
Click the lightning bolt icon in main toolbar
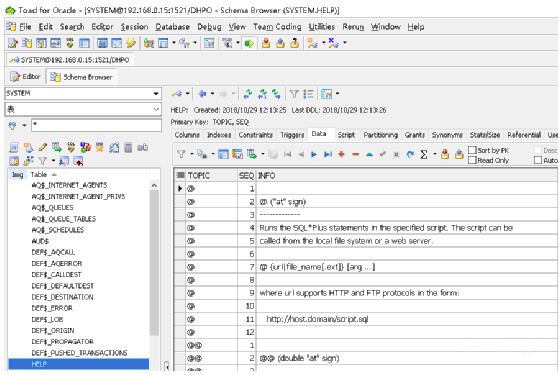[x=131, y=43]
